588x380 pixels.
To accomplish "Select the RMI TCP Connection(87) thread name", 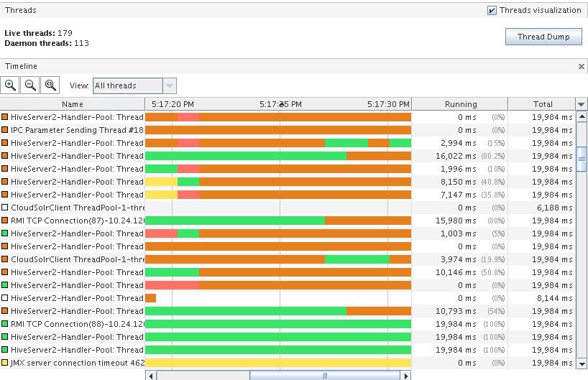I will tap(78, 221).
